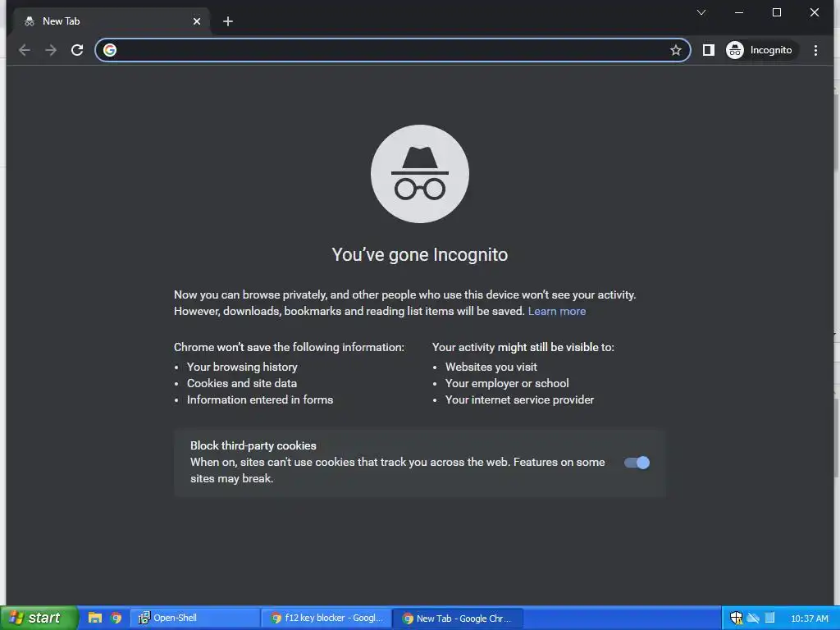840x630 pixels.
Task: Click the forward navigation arrow
Action: (x=51, y=50)
